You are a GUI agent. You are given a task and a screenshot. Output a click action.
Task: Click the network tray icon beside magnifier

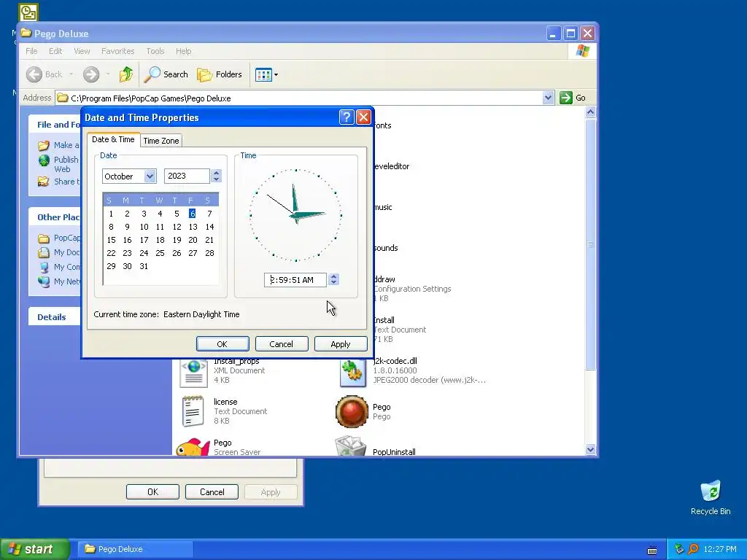679,549
